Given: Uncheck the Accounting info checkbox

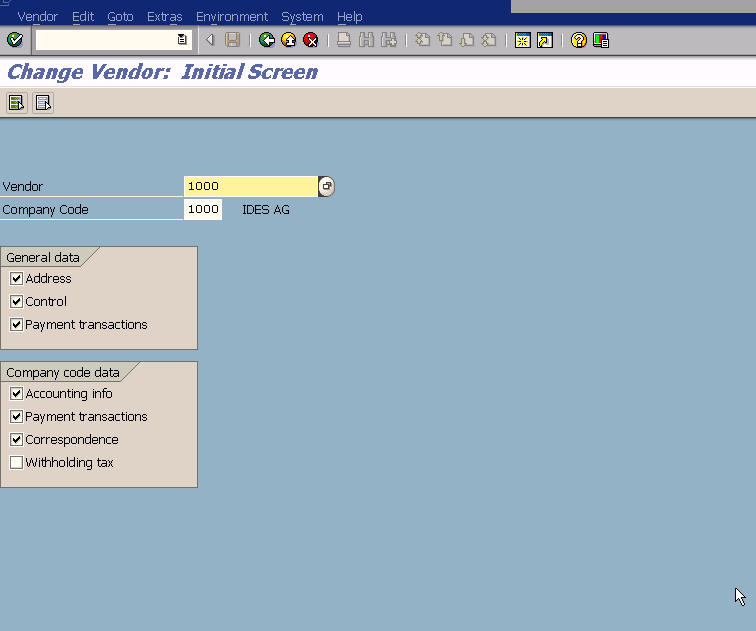Looking at the screenshot, I should (16, 393).
